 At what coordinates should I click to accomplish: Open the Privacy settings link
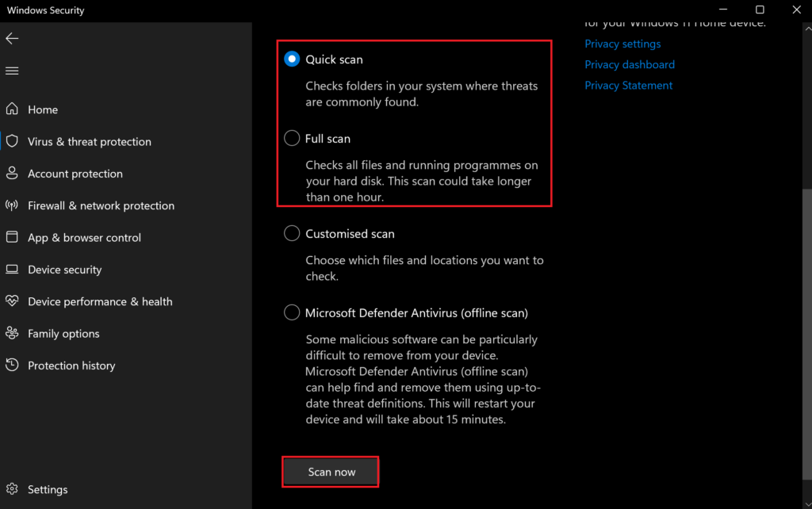click(622, 44)
